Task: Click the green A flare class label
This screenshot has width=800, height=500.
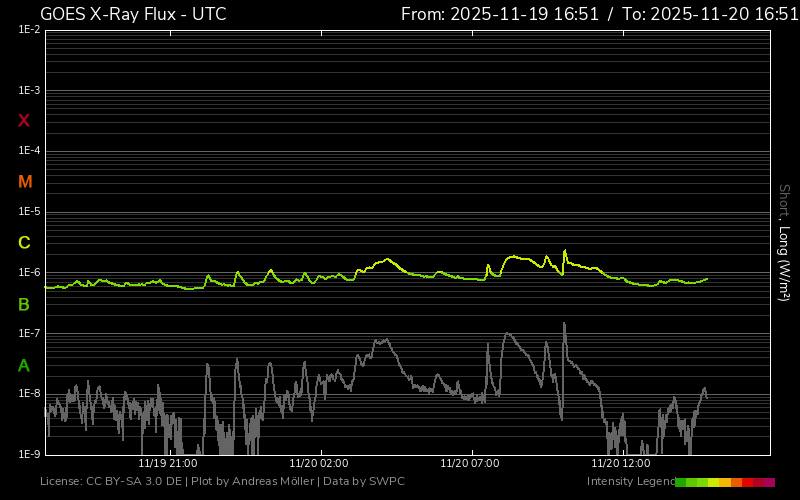Action: (24, 365)
